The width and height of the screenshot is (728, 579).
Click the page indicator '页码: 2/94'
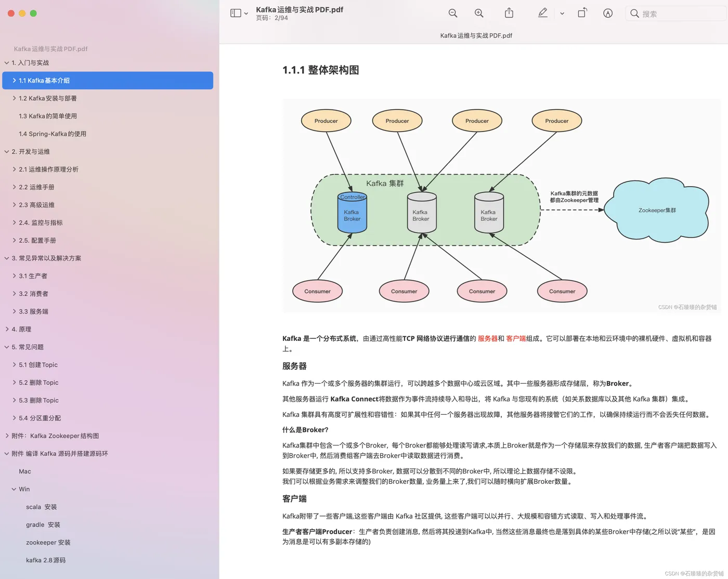[272, 18]
